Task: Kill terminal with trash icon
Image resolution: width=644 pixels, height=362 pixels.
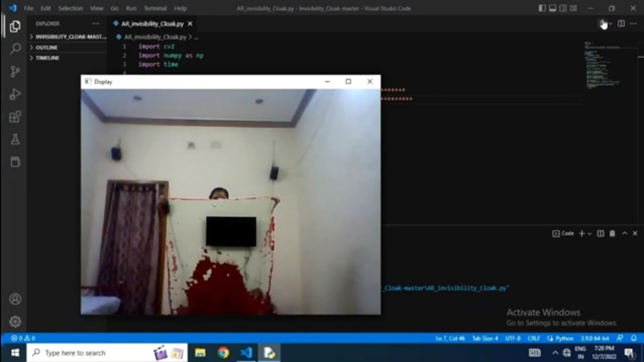Action: [612, 233]
